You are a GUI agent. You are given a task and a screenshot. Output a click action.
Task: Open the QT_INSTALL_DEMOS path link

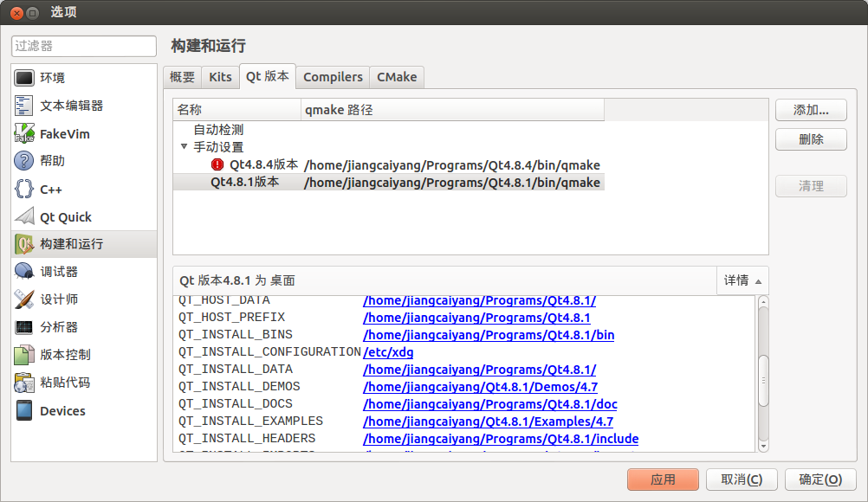pyautogui.click(x=481, y=386)
